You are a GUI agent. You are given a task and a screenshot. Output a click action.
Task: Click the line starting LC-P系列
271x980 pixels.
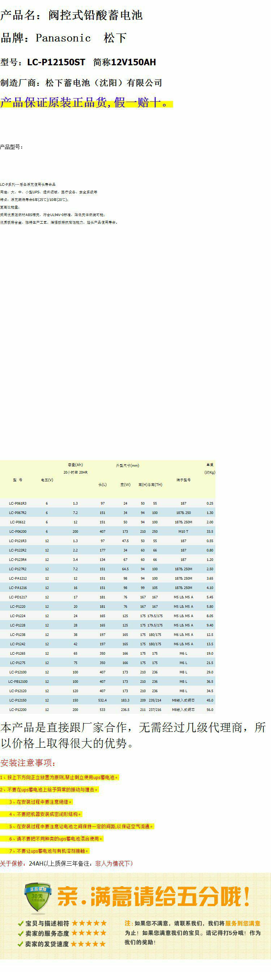coord(28,184)
